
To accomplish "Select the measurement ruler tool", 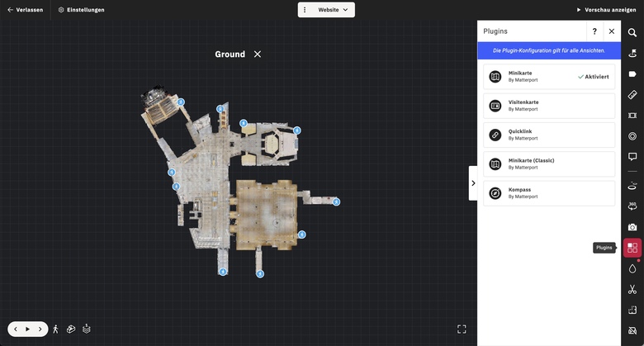I will [x=632, y=94].
